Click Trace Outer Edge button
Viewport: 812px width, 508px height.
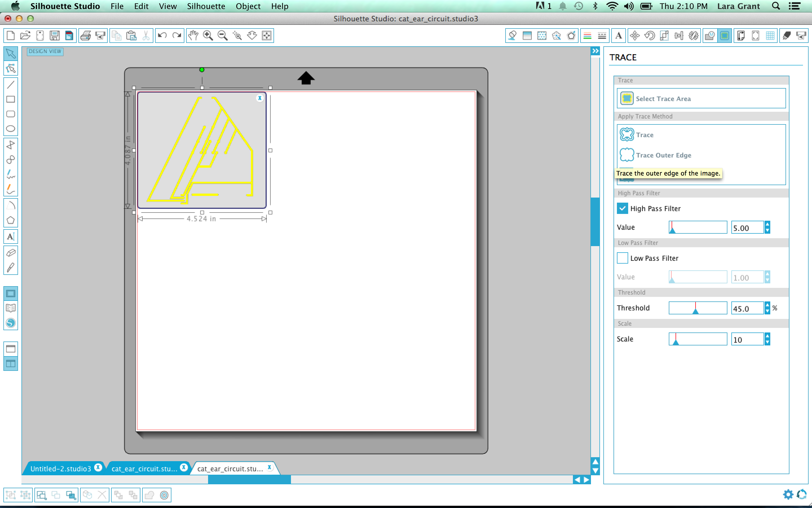656,155
